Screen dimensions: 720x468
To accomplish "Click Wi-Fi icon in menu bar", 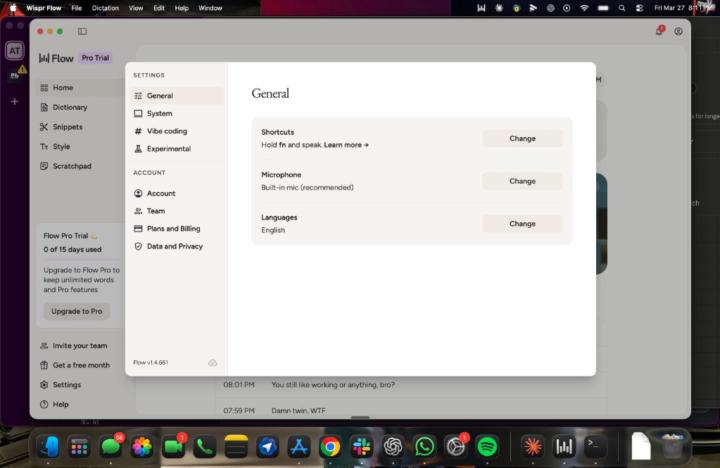I will tap(584, 8).
